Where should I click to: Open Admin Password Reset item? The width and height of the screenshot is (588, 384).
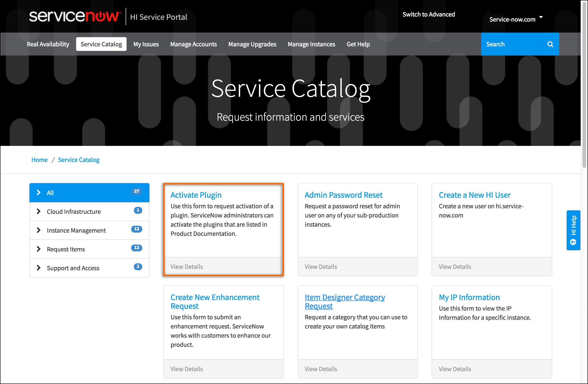pyautogui.click(x=343, y=195)
